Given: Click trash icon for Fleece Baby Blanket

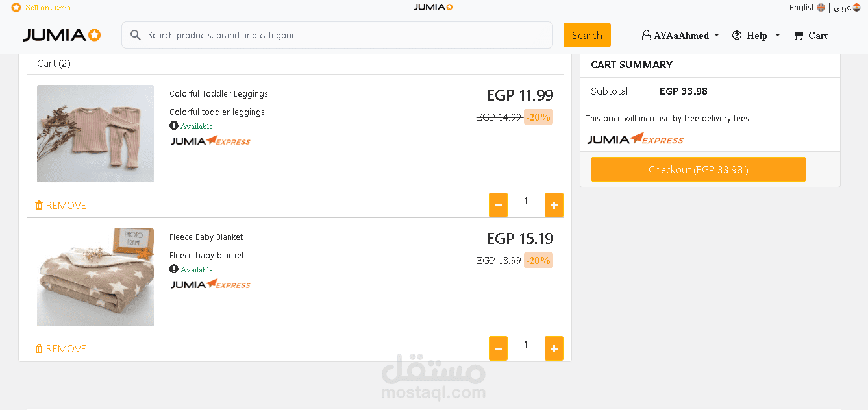Looking at the screenshot, I should (39, 349).
